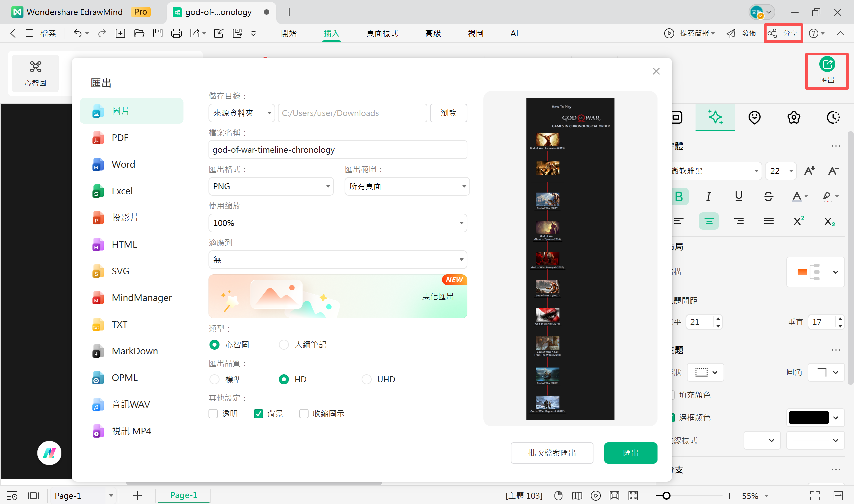Open the 匯出 export icon at top right
Viewport: 854px width, 504px height.
(x=827, y=71)
